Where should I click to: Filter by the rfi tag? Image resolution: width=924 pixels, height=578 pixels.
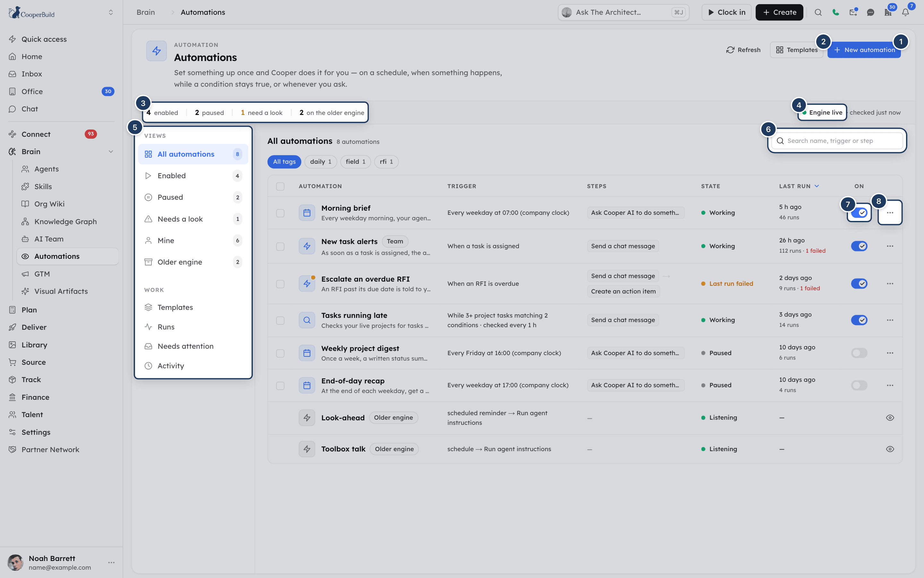click(386, 162)
